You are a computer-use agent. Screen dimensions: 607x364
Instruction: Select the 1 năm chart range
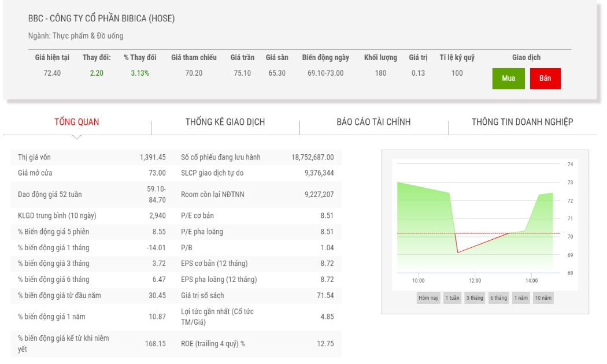[x=521, y=298]
